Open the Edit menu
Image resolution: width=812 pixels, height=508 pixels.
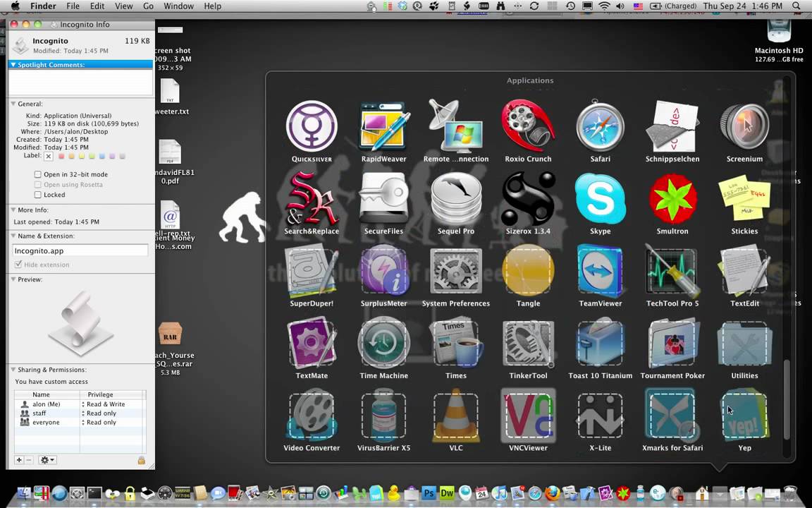coord(97,6)
